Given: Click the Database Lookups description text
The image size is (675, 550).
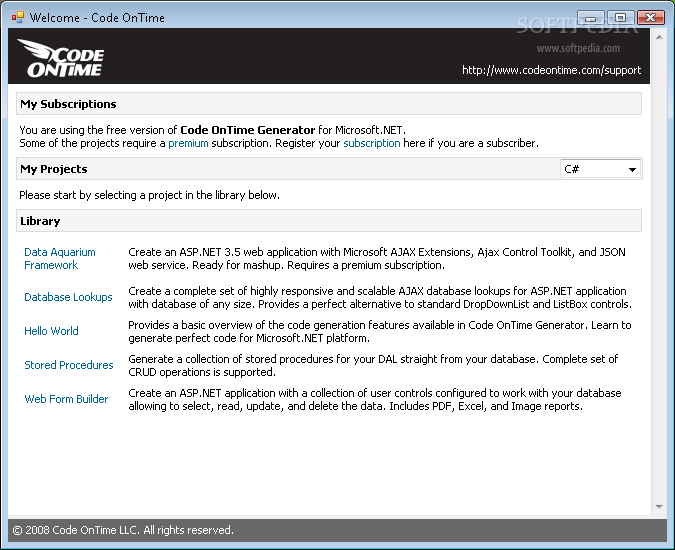Looking at the screenshot, I should click(380, 297).
